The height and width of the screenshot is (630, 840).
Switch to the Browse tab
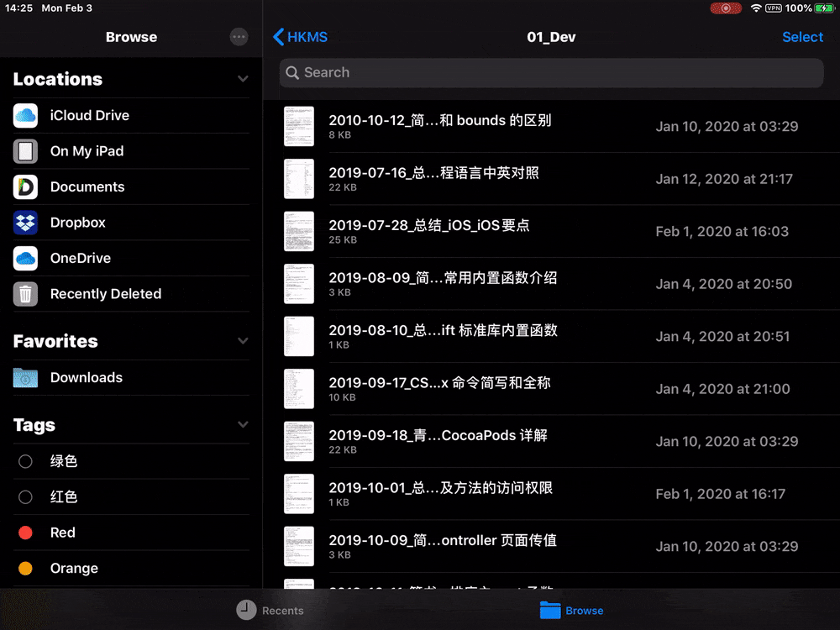571,610
